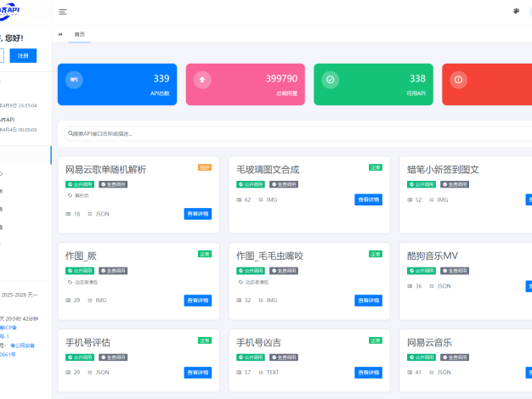Click the orange status badge on 网易云歌单随机解析
The height and width of the screenshot is (399, 532).
click(205, 167)
